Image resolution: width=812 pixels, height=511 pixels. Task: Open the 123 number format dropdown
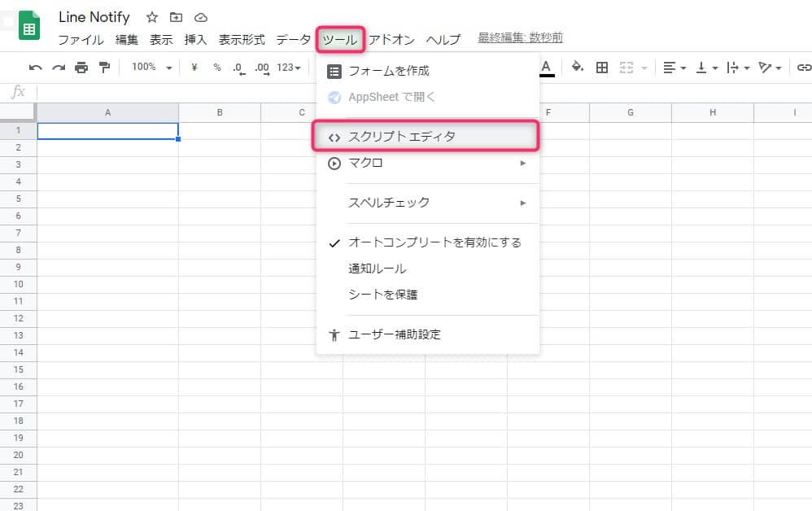pos(289,68)
